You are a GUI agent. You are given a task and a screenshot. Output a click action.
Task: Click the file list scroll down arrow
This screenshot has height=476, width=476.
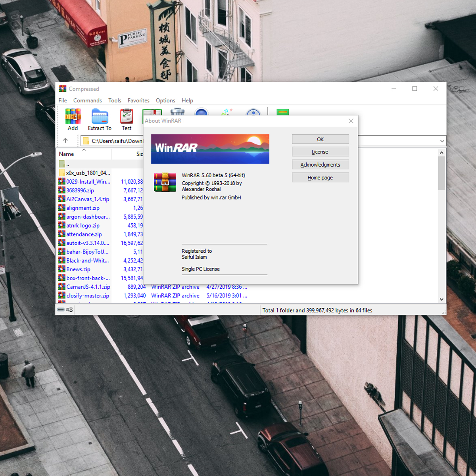[441, 299]
